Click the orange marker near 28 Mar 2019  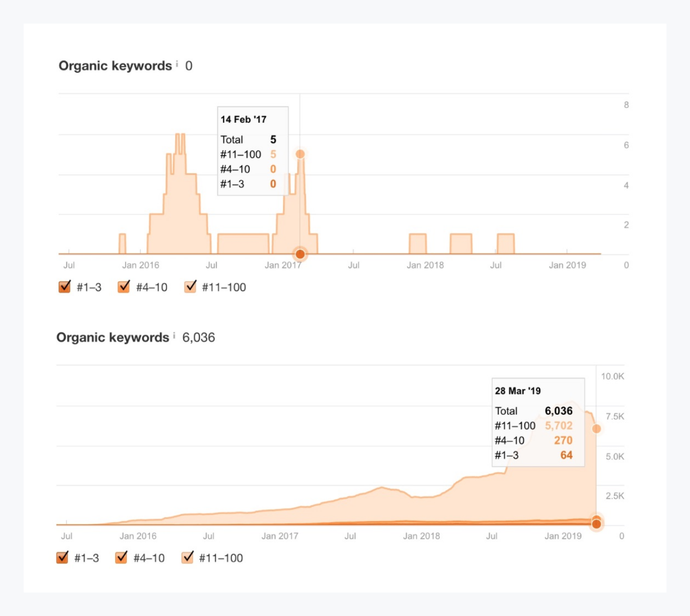click(x=597, y=524)
